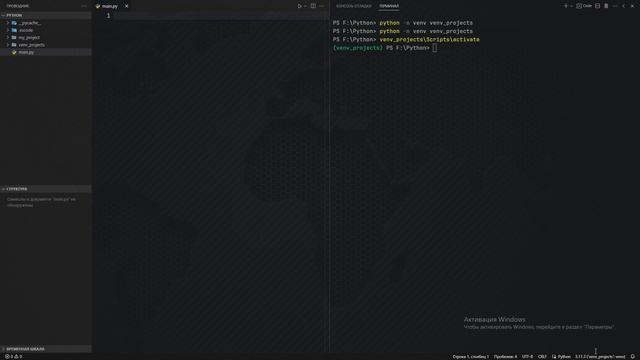Open editor more actions ellipsis menu
The image size is (640, 360).
322,6
